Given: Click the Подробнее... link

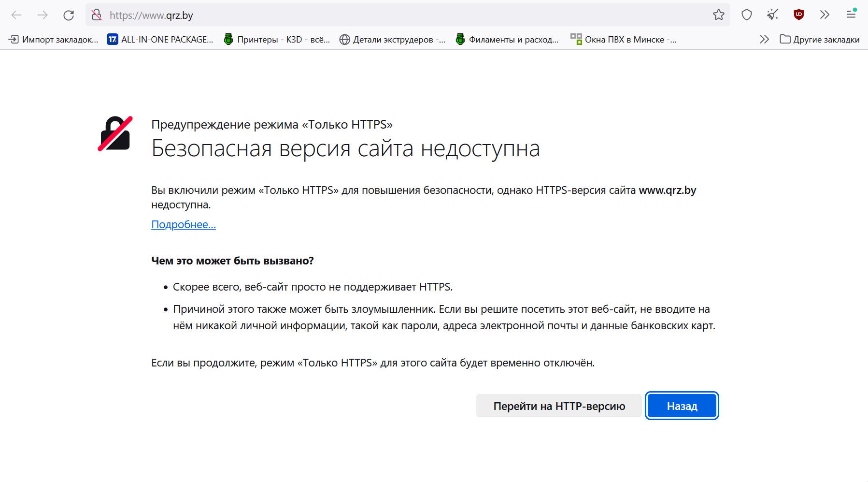Looking at the screenshot, I should tap(184, 224).
